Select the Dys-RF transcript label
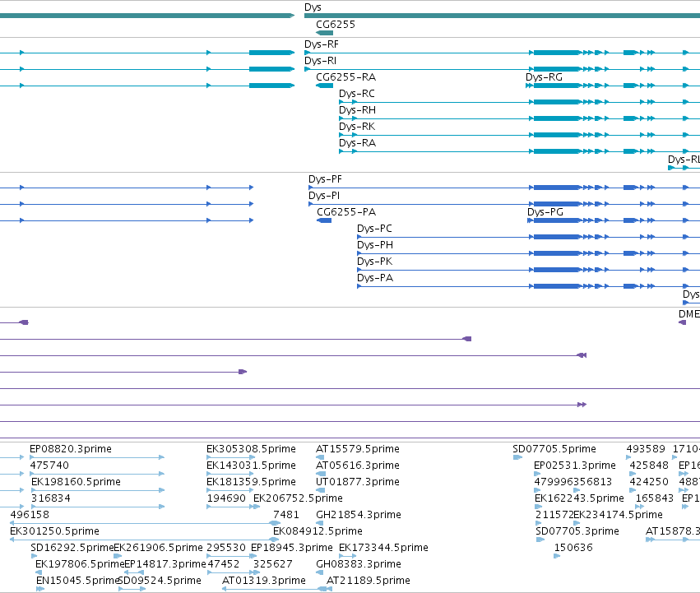 322,44
